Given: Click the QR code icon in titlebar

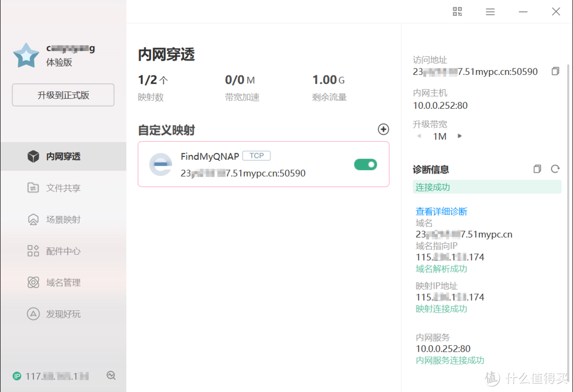Looking at the screenshot, I should coord(457,11).
